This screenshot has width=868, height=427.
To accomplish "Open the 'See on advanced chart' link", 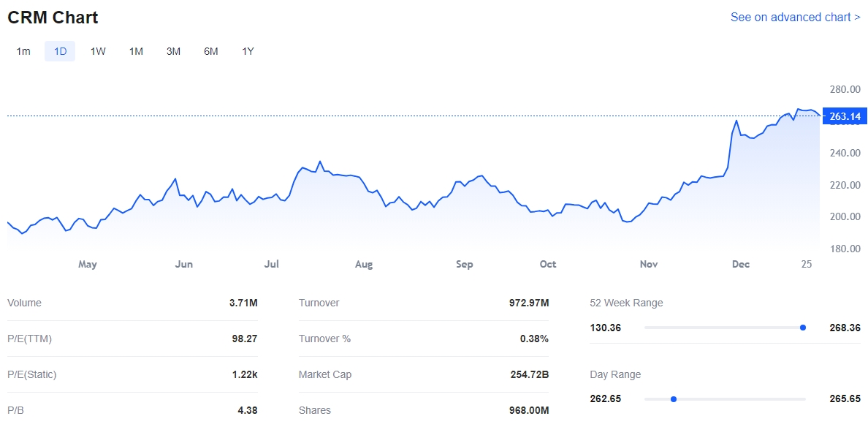I will click(x=795, y=17).
